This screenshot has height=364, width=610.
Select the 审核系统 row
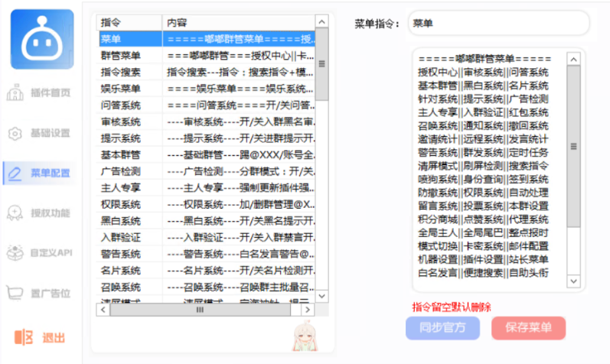pyautogui.click(x=206, y=122)
